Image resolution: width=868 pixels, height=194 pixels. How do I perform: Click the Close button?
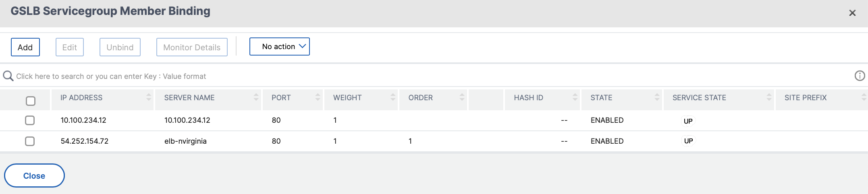34,175
